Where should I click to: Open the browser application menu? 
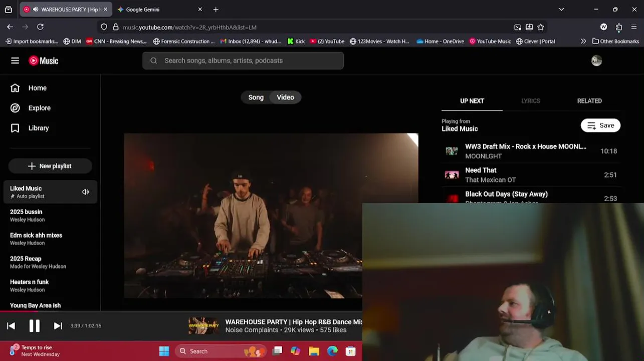pyautogui.click(x=634, y=27)
